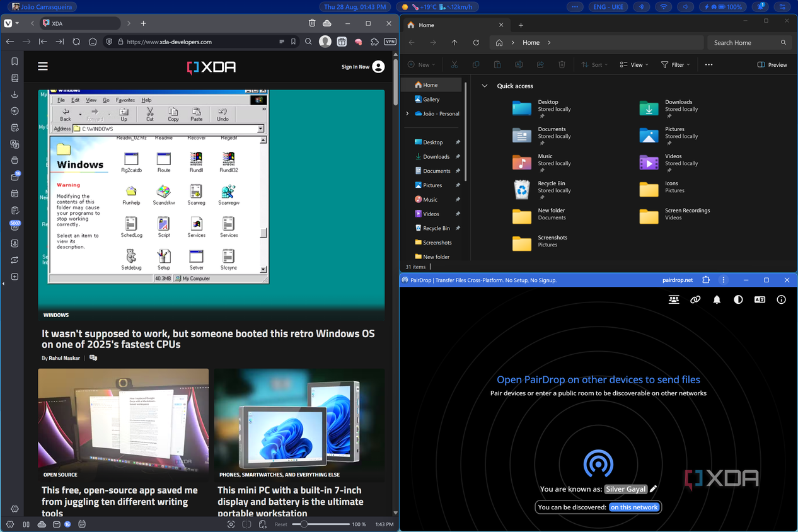Open the search magnifier in the Vivaldi toolbar

pos(308,42)
